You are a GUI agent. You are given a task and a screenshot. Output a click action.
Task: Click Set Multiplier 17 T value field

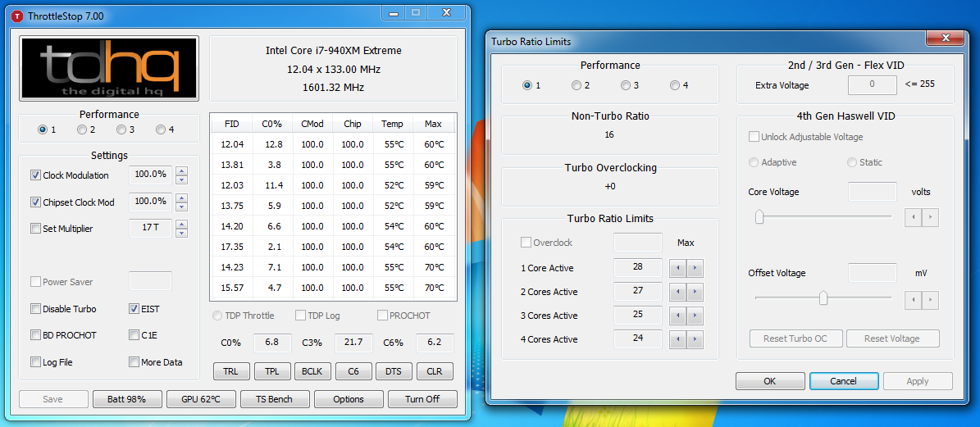point(150,229)
